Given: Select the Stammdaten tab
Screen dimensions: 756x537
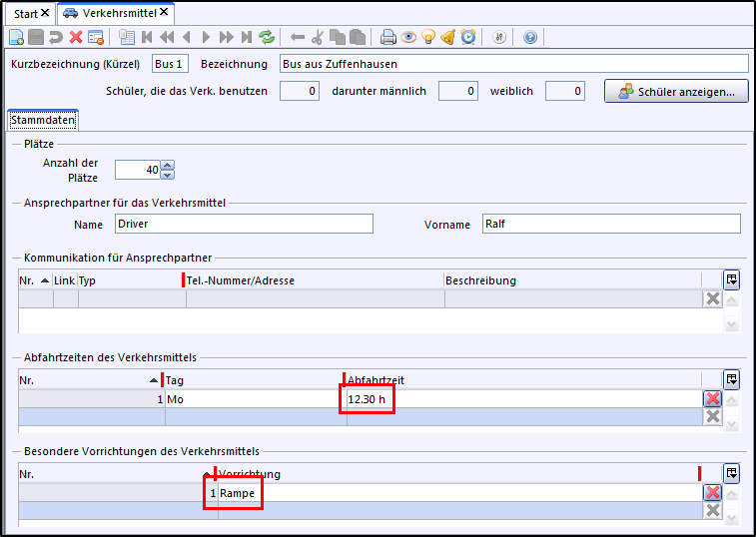Looking at the screenshot, I should 43,120.
